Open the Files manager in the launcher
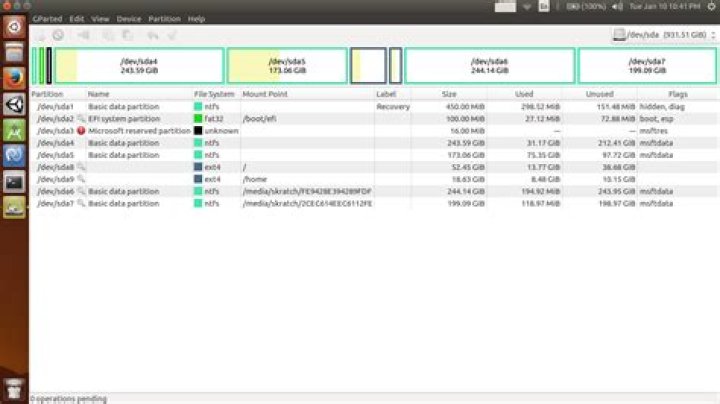The image size is (720, 404). point(14,52)
